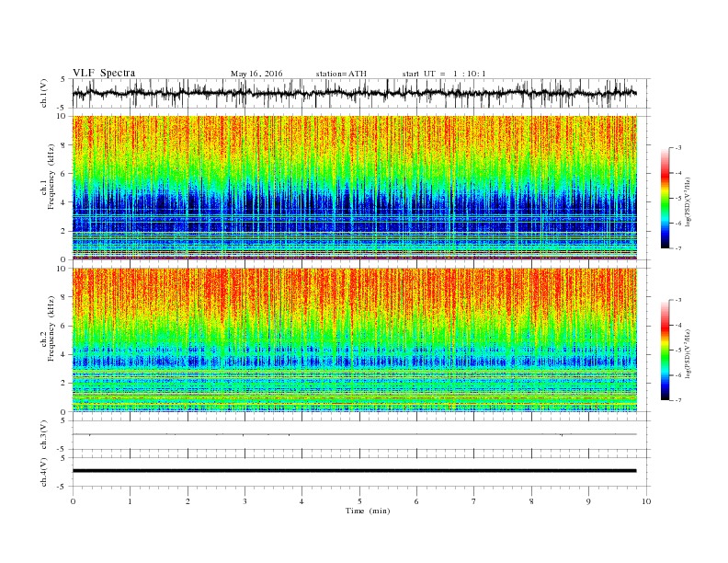Click the "-3" tick on ch.1 color bar
The width and height of the screenshot is (728, 563).
click(678, 148)
